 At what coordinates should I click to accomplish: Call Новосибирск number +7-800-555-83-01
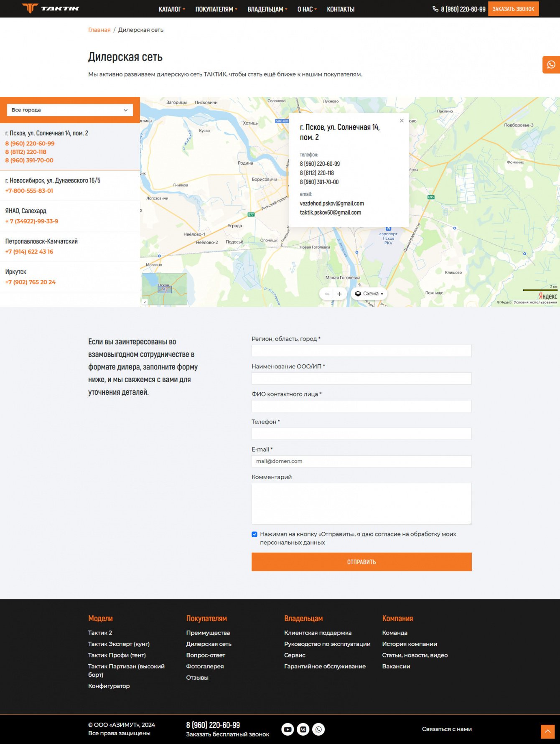(29, 191)
